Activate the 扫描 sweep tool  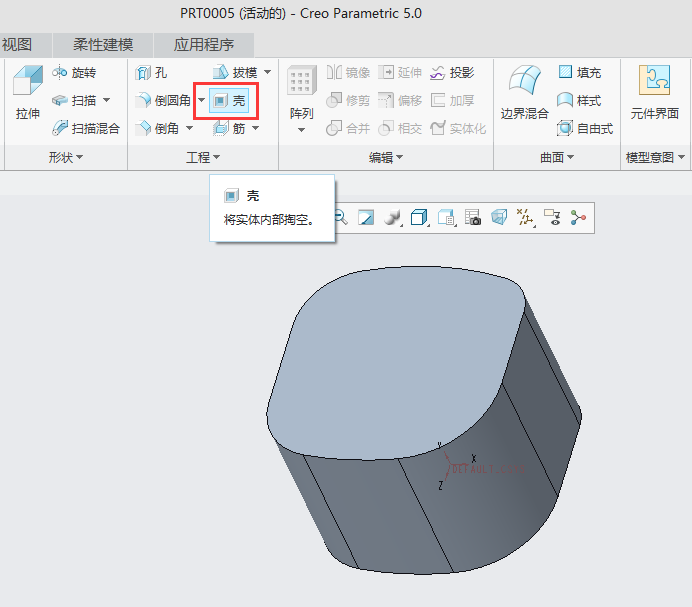(74, 101)
